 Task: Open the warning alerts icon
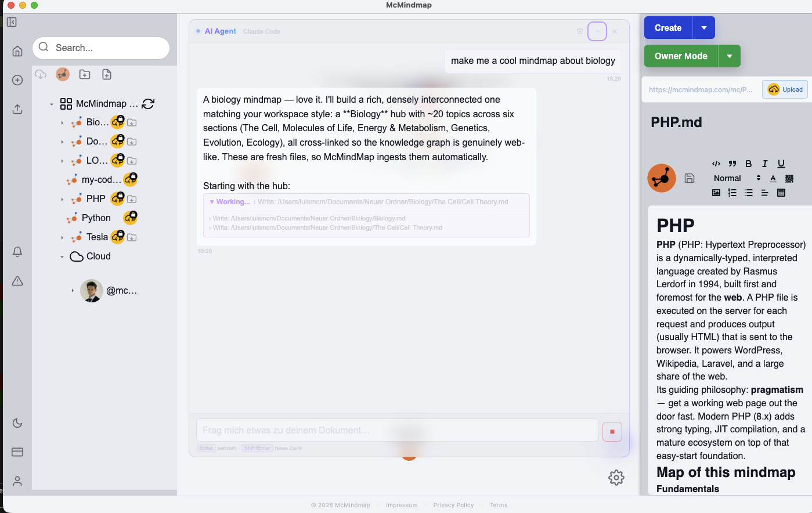click(17, 281)
